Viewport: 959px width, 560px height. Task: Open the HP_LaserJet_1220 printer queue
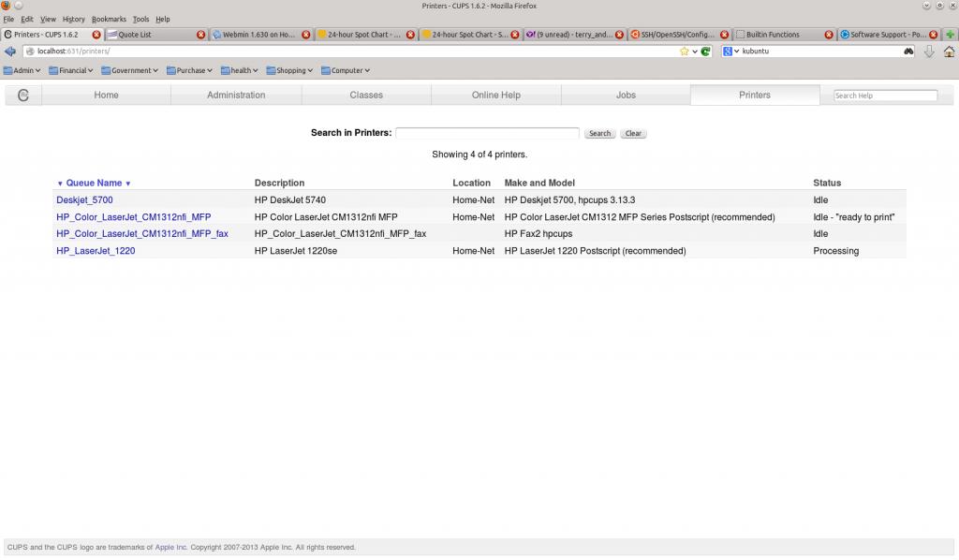(96, 251)
